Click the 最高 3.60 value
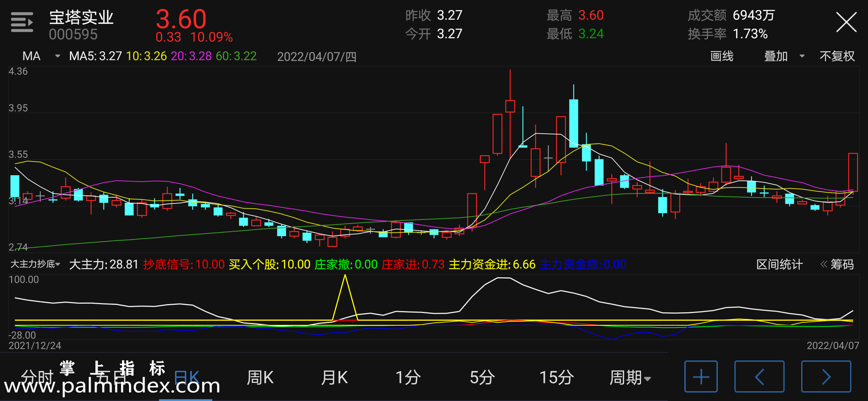Screen dimensions: 868x401 (575, 15)
